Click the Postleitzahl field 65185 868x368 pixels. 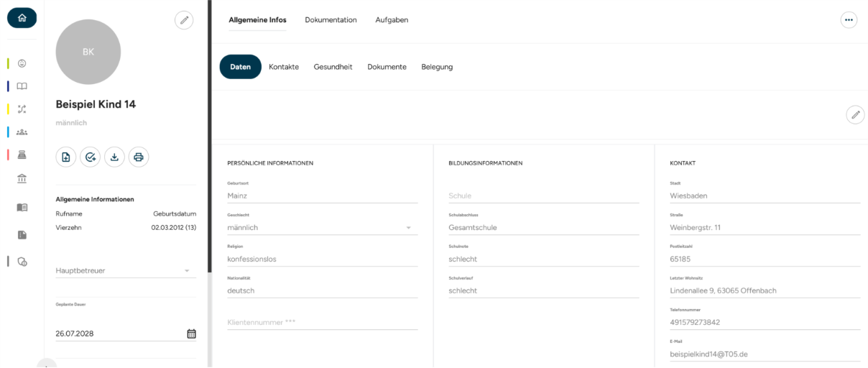pyautogui.click(x=765, y=259)
